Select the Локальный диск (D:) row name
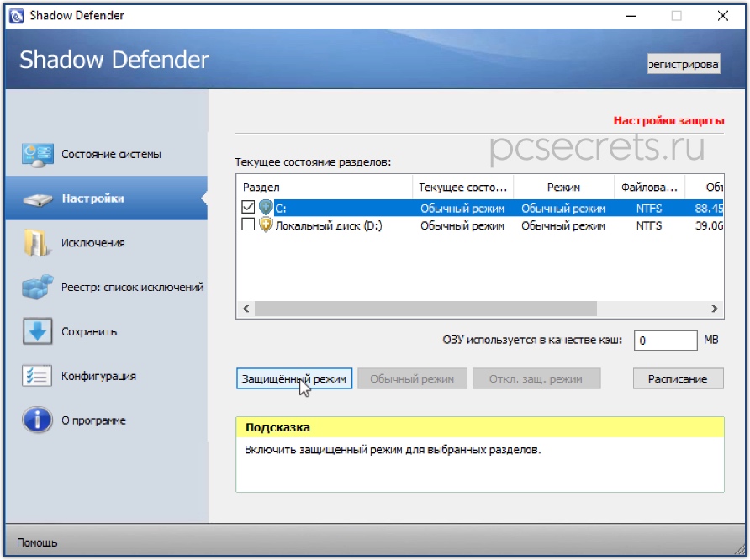The width and height of the screenshot is (750, 560). [329, 225]
